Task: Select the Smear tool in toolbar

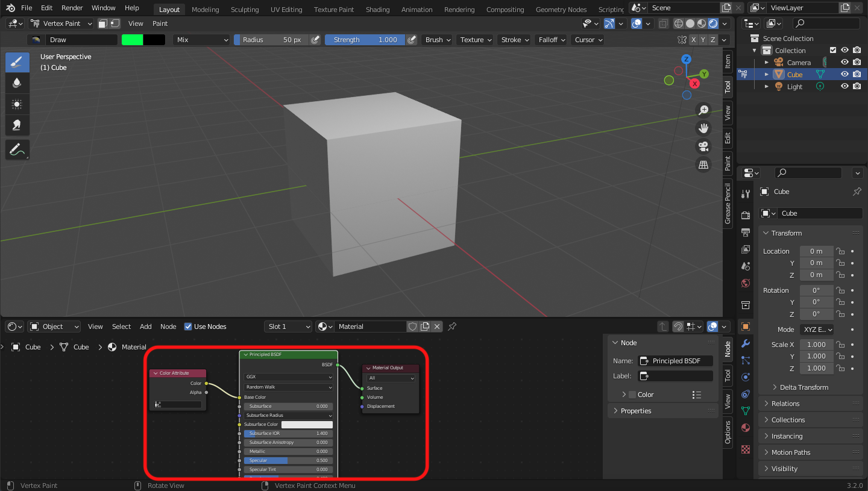Action: pos(17,125)
